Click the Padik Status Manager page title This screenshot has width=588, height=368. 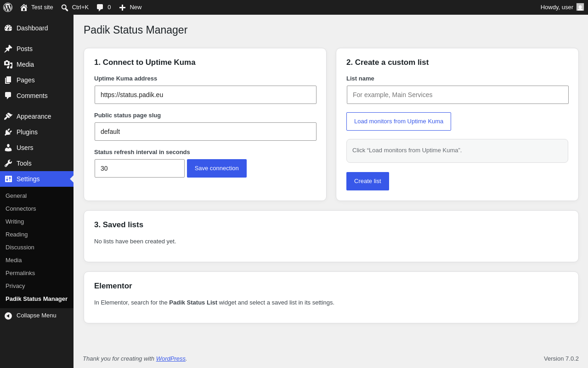[136, 30]
